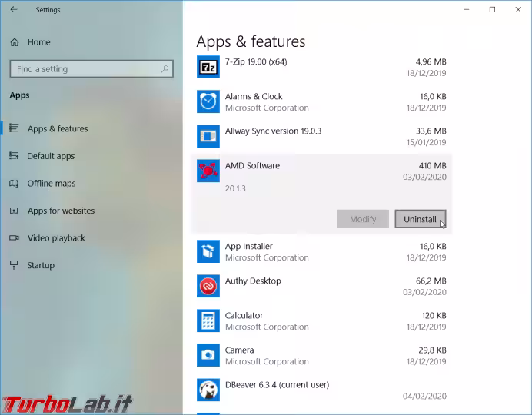The width and height of the screenshot is (532, 415).
Task: Go to Startup section
Action: click(41, 265)
